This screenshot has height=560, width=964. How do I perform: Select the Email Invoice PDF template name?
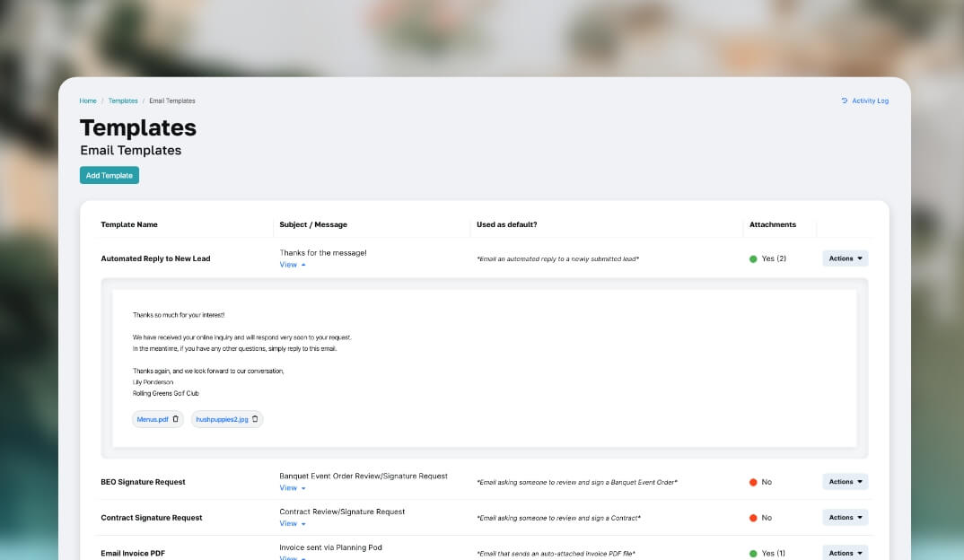point(133,553)
